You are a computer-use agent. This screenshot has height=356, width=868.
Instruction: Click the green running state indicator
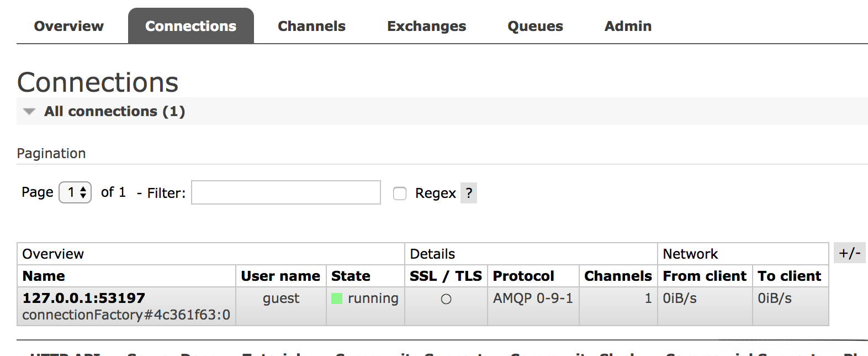pyautogui.click(x=337, y=299)
